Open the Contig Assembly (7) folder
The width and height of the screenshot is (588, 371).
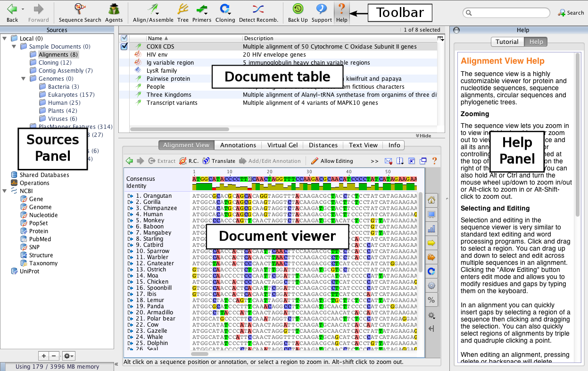pos(61,70)
